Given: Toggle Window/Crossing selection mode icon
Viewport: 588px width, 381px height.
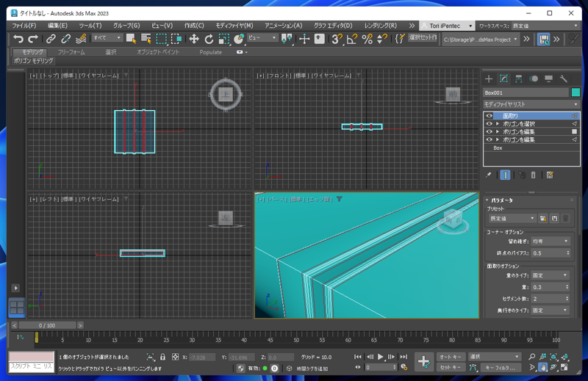Looking at the screenshot, I should [176, 39].
